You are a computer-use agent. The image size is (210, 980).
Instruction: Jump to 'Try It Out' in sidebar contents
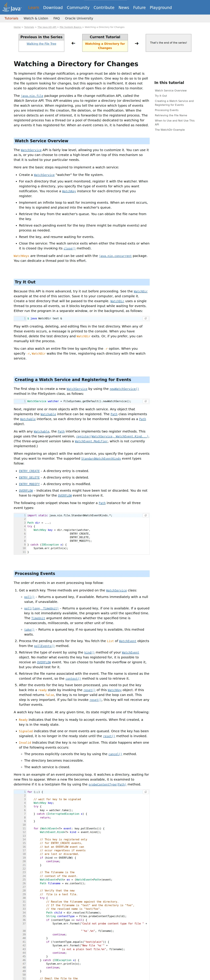pos(161,96)
